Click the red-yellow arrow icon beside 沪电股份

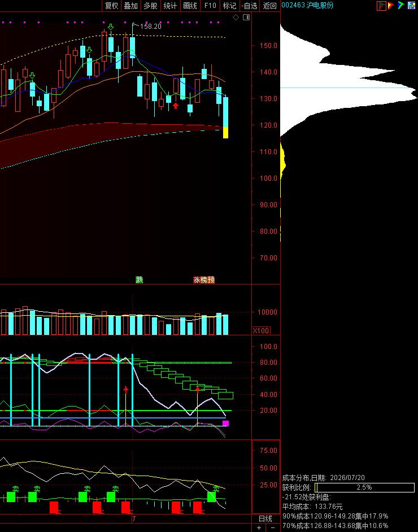391,6
